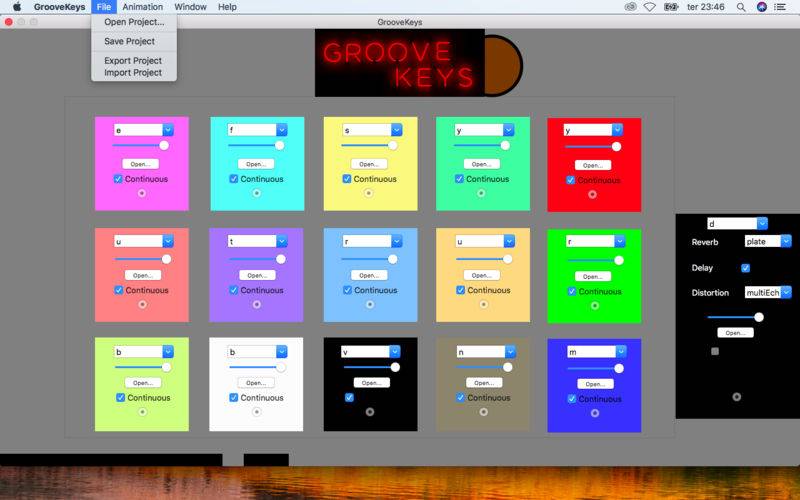Image resolution: width=800 pixels, height=500 pixels.
Task: Click round indicator in bright green pad
Action: [x=595, y=306]
